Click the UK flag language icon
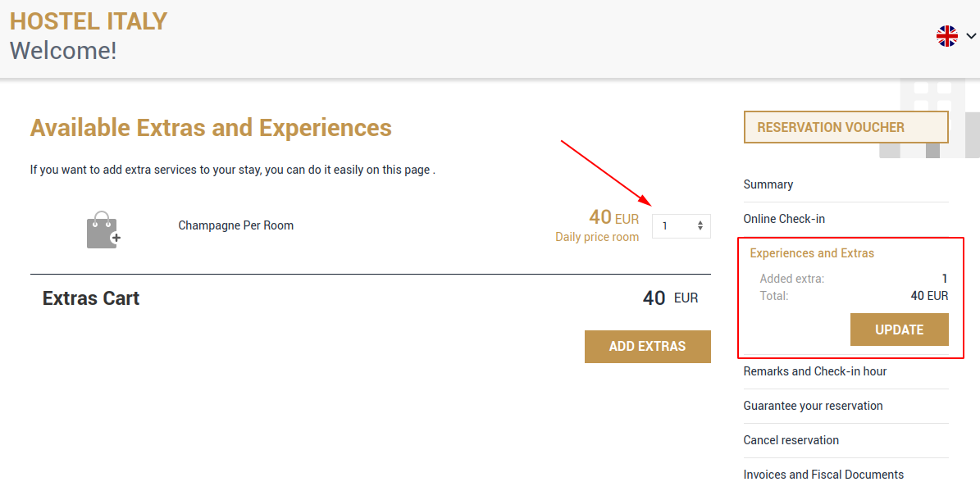This screenshot has height=491, width=980. [x=947, y=36]
